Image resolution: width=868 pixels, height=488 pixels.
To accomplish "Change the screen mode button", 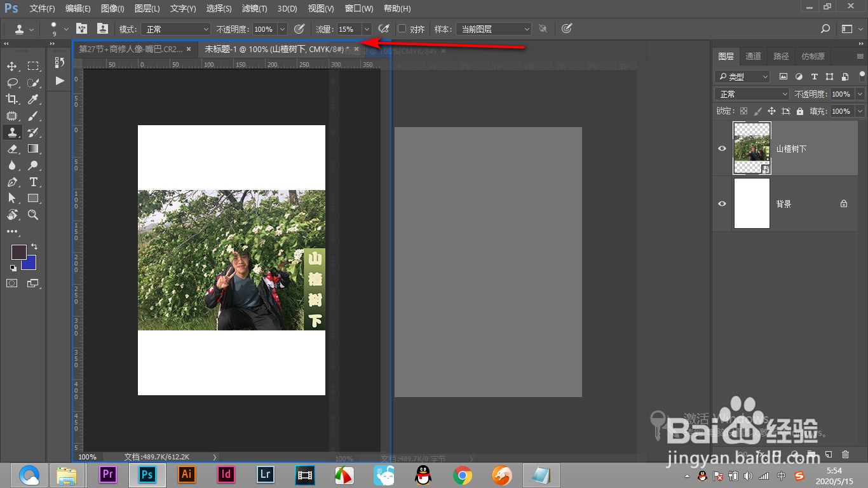I will [x=32, y=283].
